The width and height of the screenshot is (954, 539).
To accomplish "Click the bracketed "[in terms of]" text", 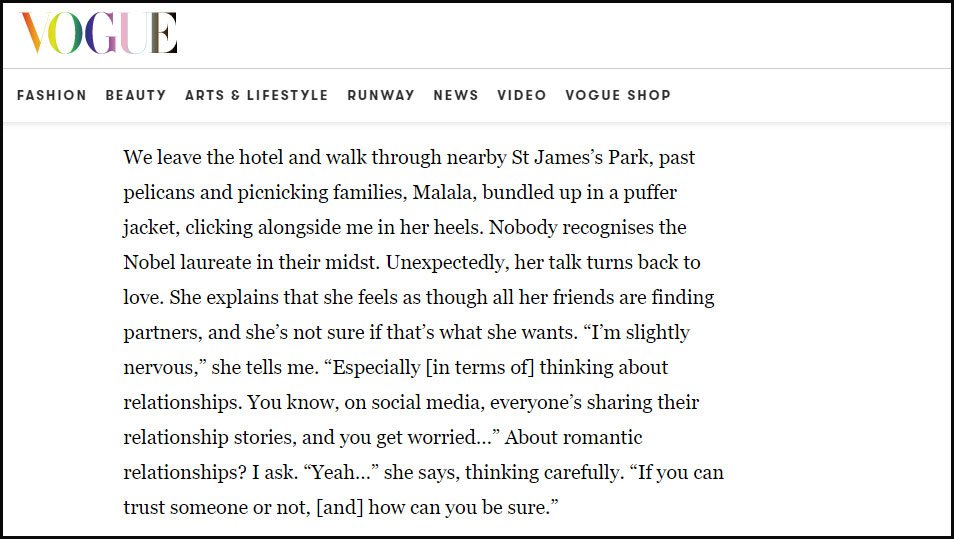I will 480,368.
